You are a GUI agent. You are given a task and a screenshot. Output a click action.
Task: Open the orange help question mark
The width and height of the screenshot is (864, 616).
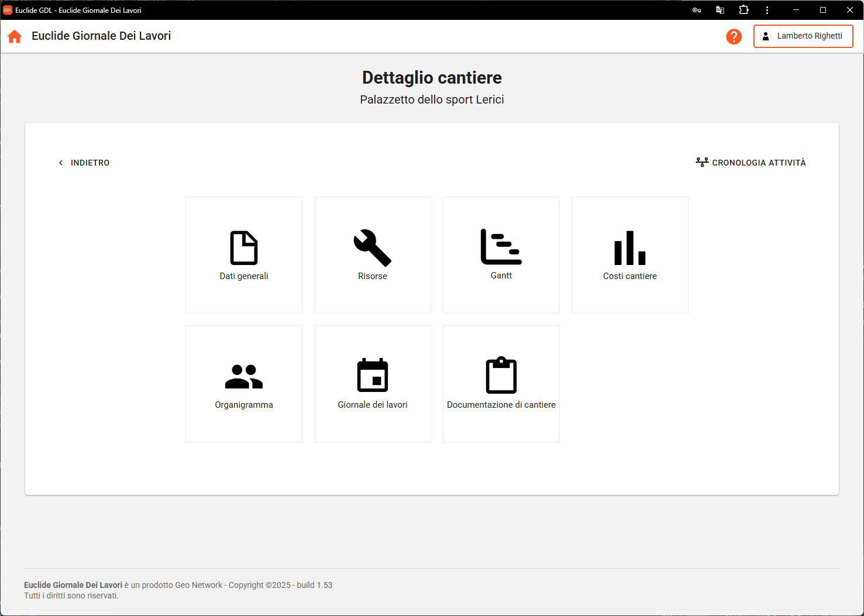[734, 36]
